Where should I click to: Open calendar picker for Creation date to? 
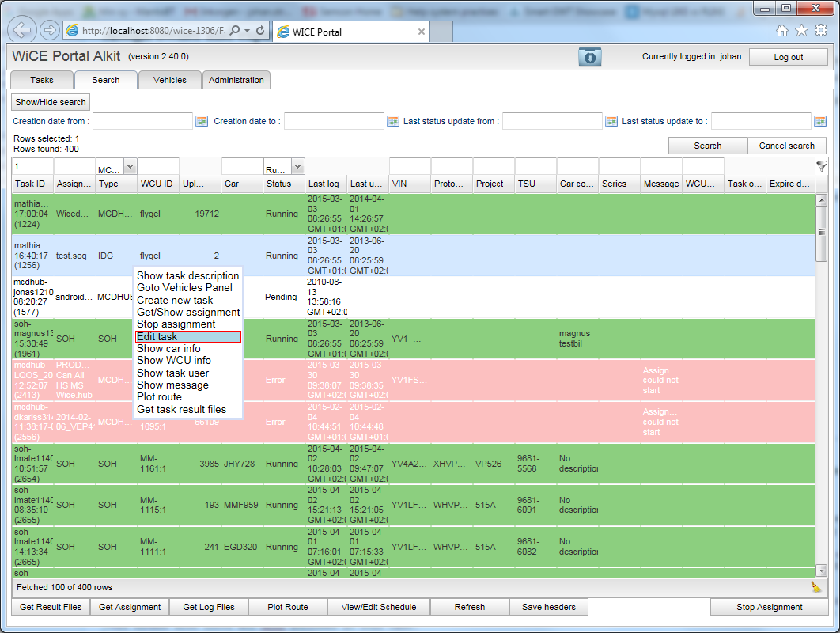pyautogui.click(x=393, y=121)
